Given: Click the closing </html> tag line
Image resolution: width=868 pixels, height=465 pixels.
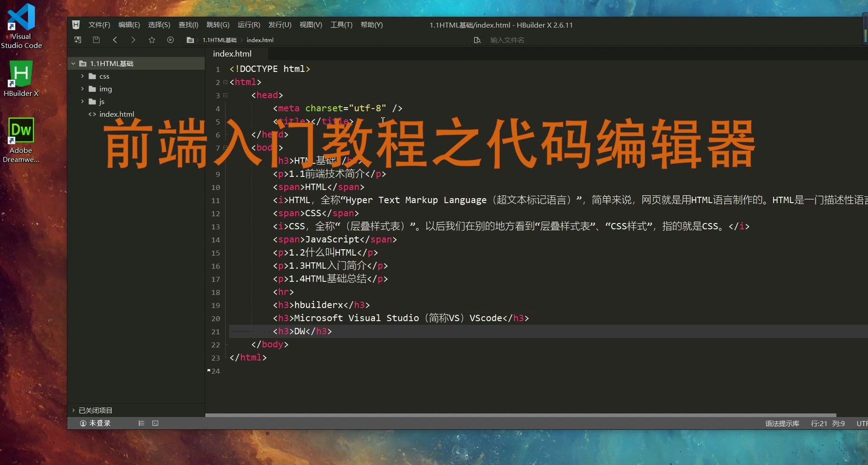Looking at the screenshot, I should (x=248, y=358).
